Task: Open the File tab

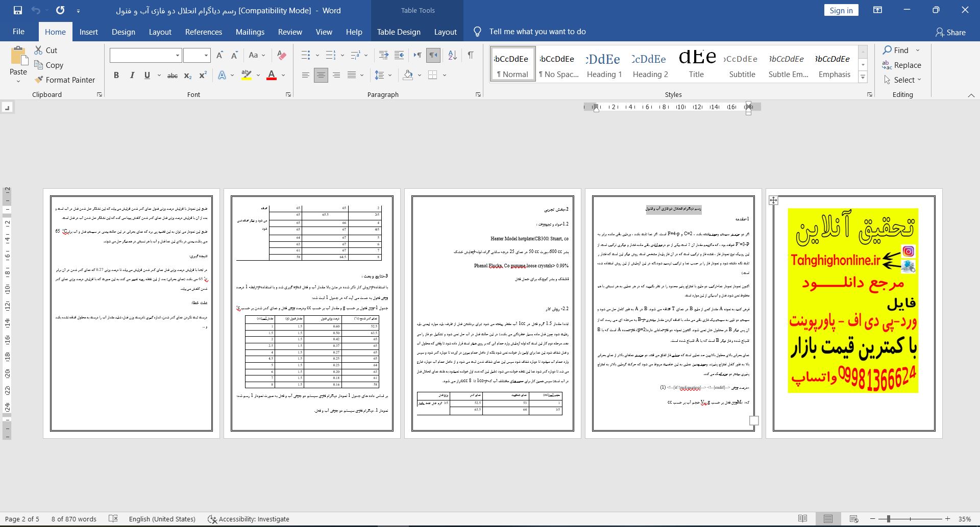Action: (x=18, y=32)
